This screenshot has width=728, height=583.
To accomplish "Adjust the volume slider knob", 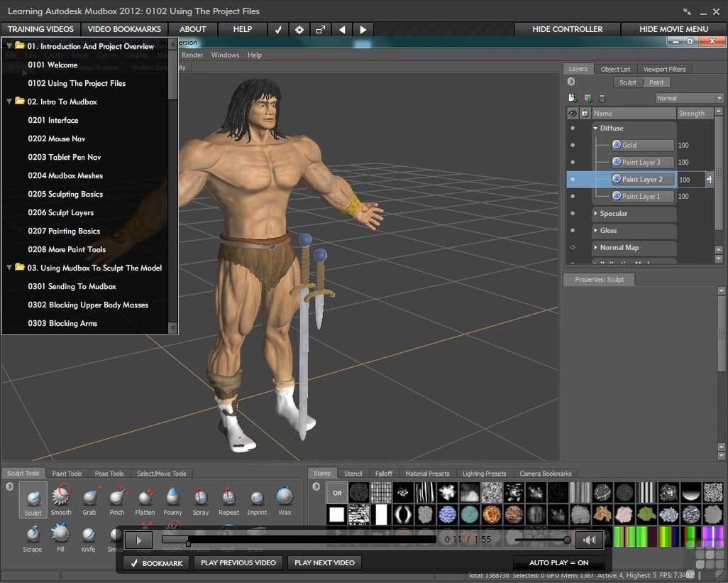I will 567,540.
